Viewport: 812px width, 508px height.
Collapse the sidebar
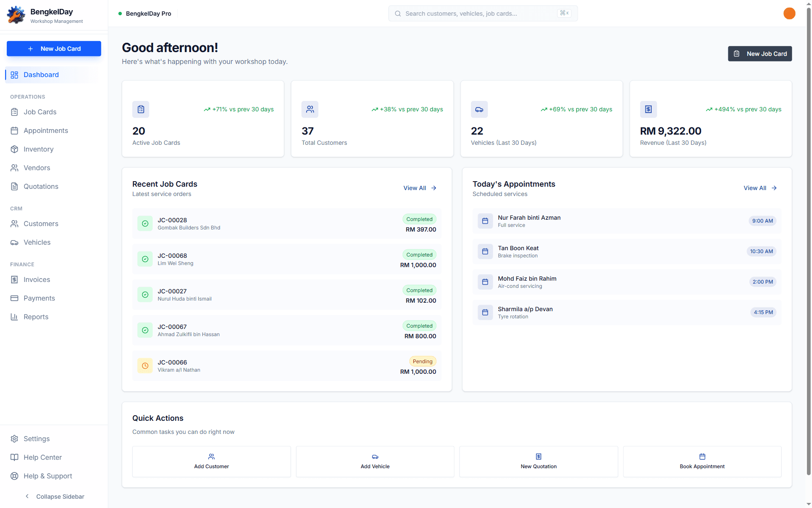(x=54, y=496)
